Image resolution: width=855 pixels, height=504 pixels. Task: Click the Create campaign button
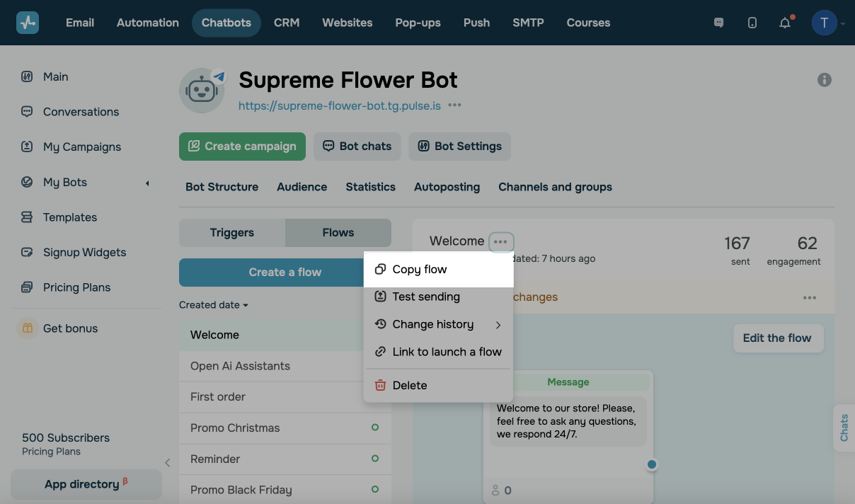coord(242,147)
